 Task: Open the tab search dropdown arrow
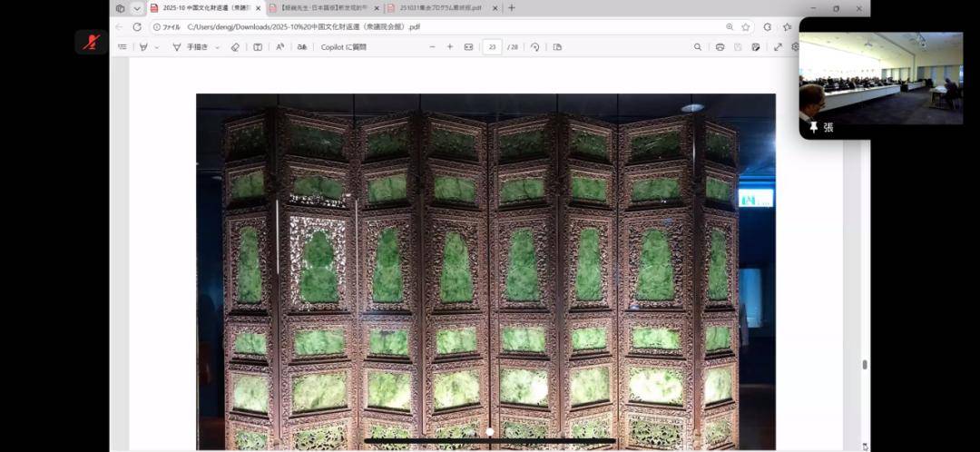tap(137, 8)
